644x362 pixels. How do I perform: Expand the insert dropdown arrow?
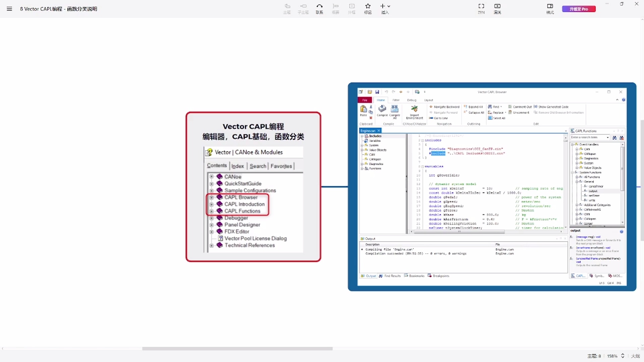pyautogui.click(x=389, y=6)
